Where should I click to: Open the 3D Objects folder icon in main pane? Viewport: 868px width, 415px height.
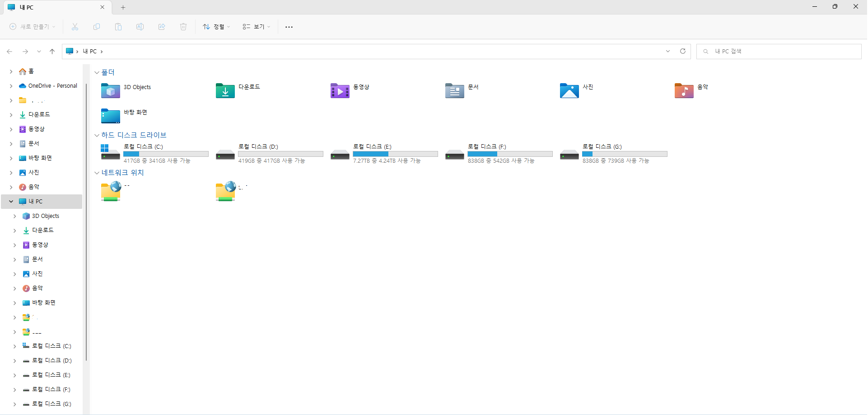[111, 91]
